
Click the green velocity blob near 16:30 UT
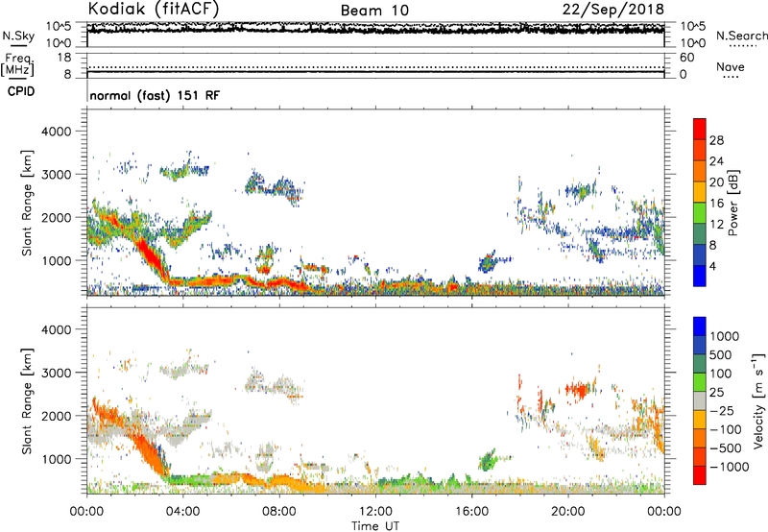pos(488,460)
